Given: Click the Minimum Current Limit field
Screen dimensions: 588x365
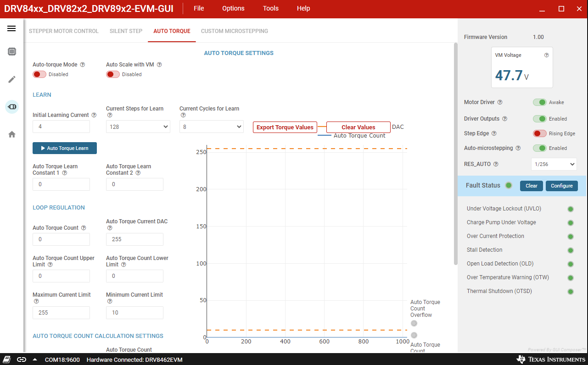Looking at the screenshot, I should [x=134, y=313].
